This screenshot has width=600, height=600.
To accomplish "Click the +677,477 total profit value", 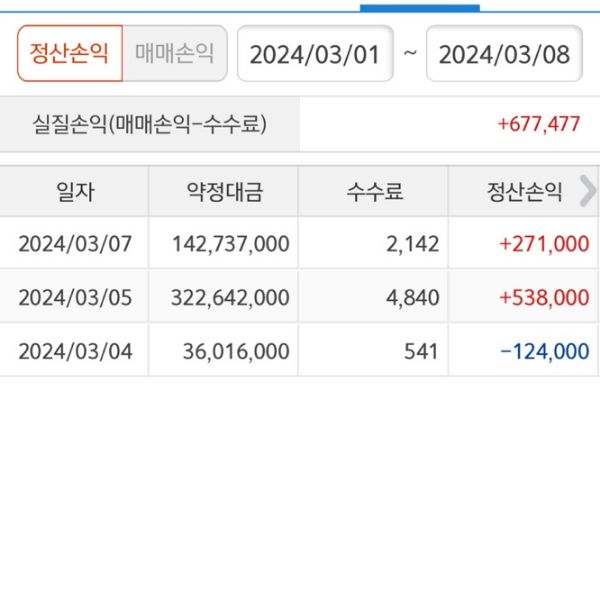I will (538, 124).
